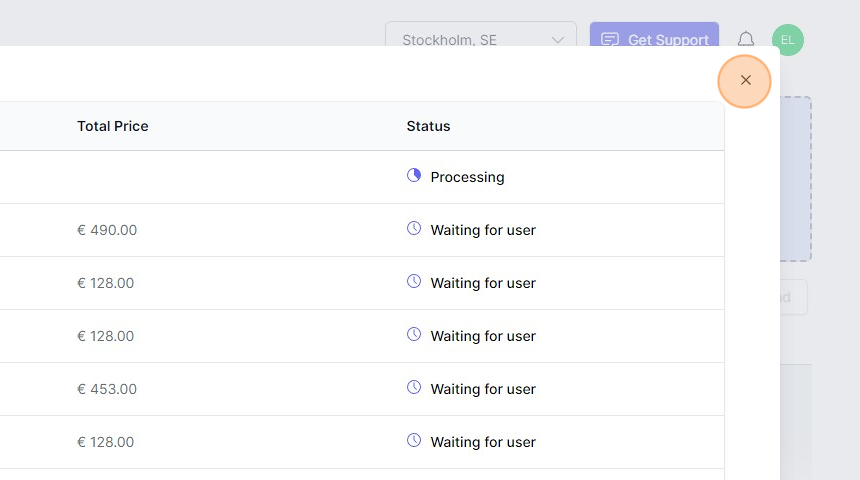860x480 pixels.
Task: Click the clock icon in the last € 128.00 row
Action: tap(414, 441)
